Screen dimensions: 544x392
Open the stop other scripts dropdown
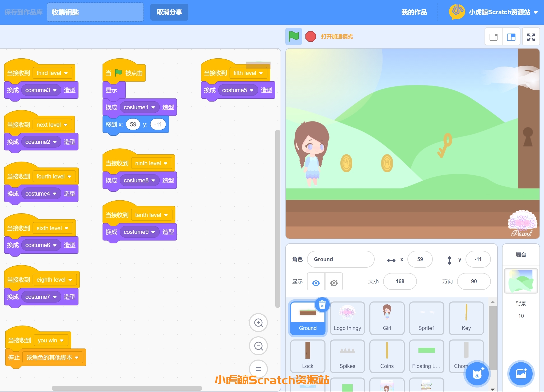(x=53, y=357)
